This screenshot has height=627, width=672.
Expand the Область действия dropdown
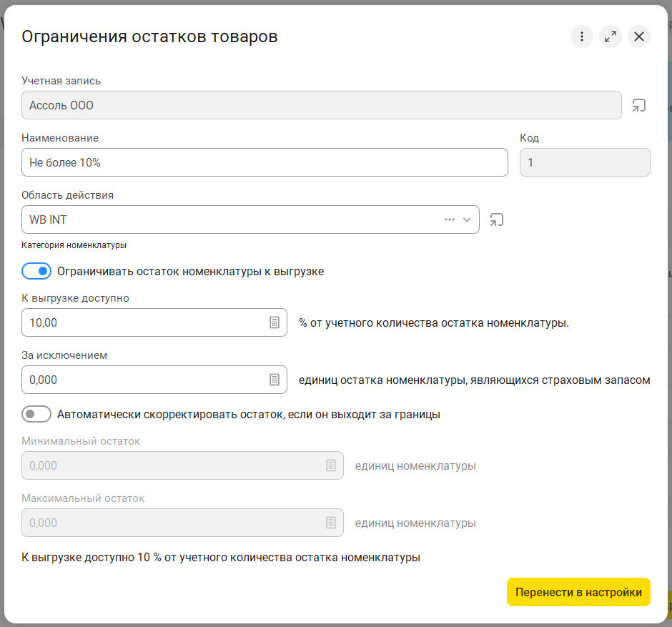click(x=467, y=219)
